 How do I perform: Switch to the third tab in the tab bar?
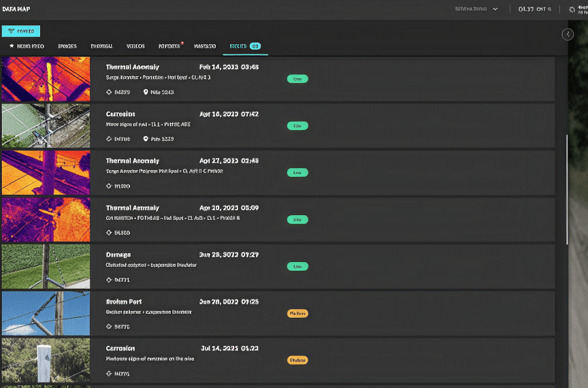click(x=101, y=46)
